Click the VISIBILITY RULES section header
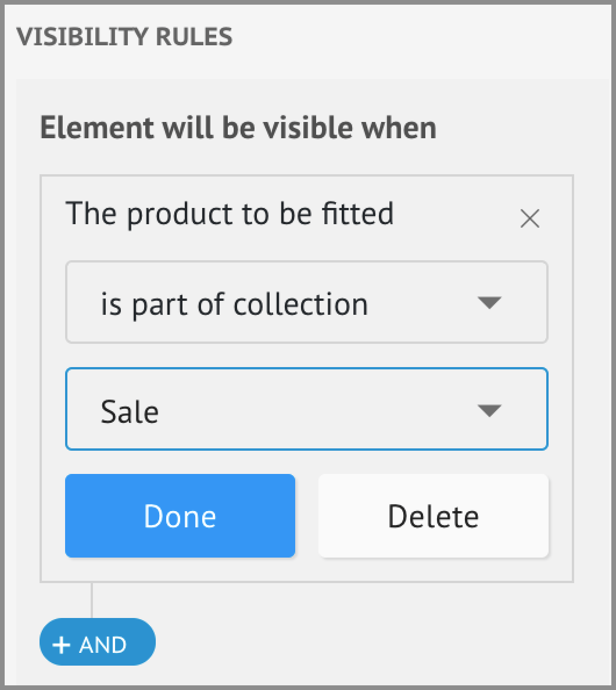616x690 pixels. [x=124, y=37]
